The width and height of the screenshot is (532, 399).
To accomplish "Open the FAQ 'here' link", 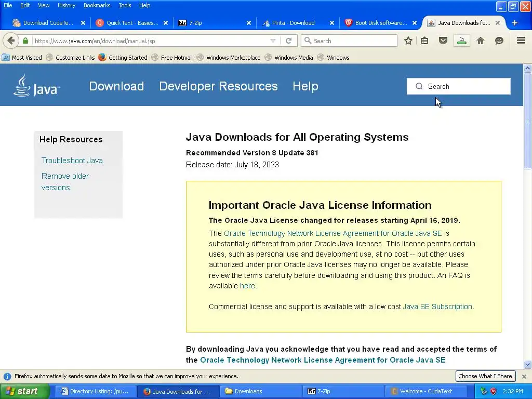I will tap(247, 286).
